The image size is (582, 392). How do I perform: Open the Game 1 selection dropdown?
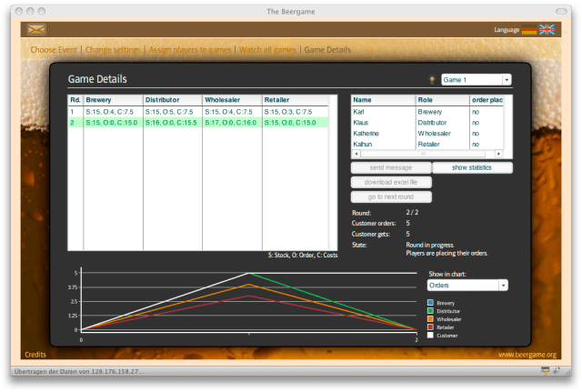[x=476, y=80]
